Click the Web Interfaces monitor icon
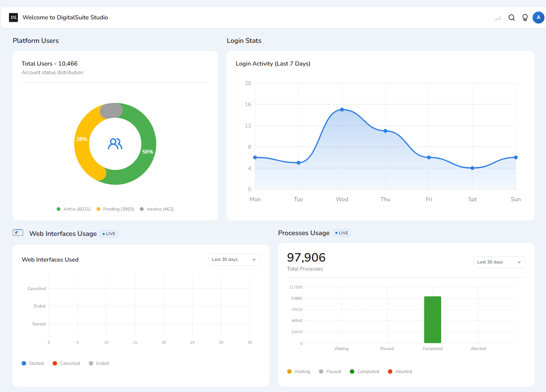The height and width of the screenshot is (392, 546). click(x=18, y=233)
